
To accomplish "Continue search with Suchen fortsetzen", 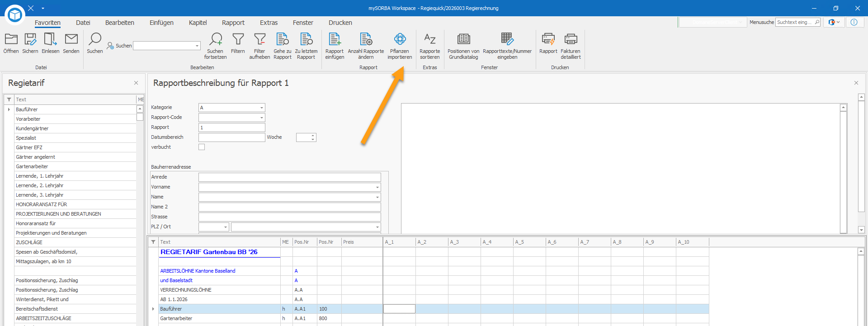I will pyautogui.click(x=215, y=46).
